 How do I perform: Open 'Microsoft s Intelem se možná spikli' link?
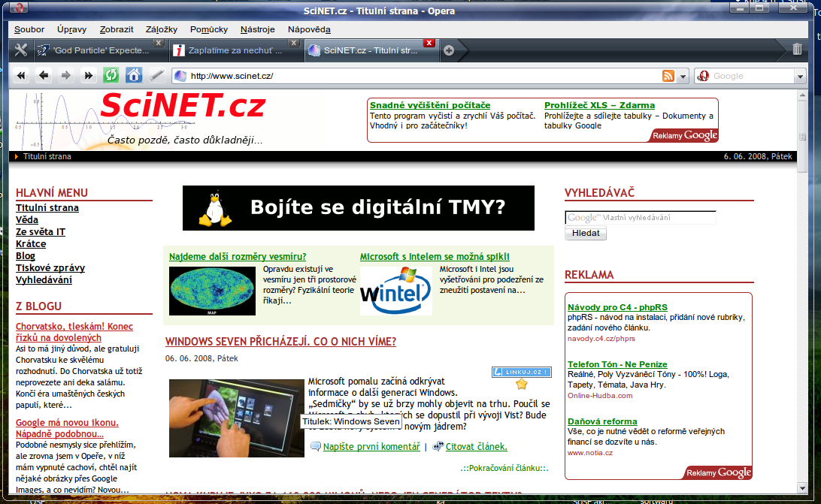(435, 256)
